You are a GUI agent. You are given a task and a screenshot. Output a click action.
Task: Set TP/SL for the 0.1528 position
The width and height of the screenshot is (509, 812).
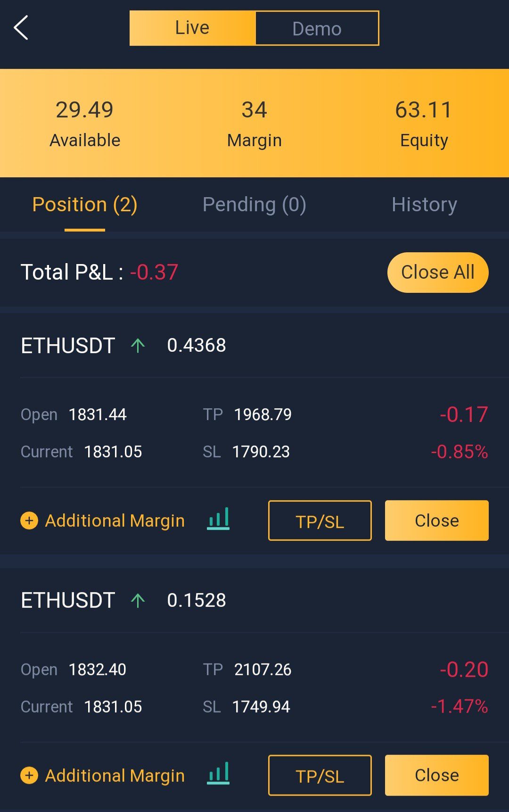pos(320,775)
